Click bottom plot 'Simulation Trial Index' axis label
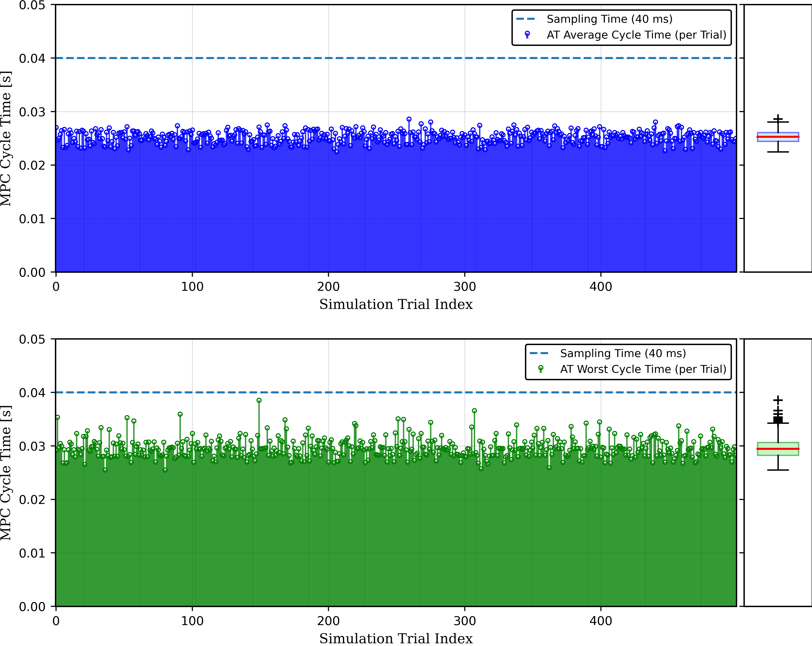 (396, 638)
